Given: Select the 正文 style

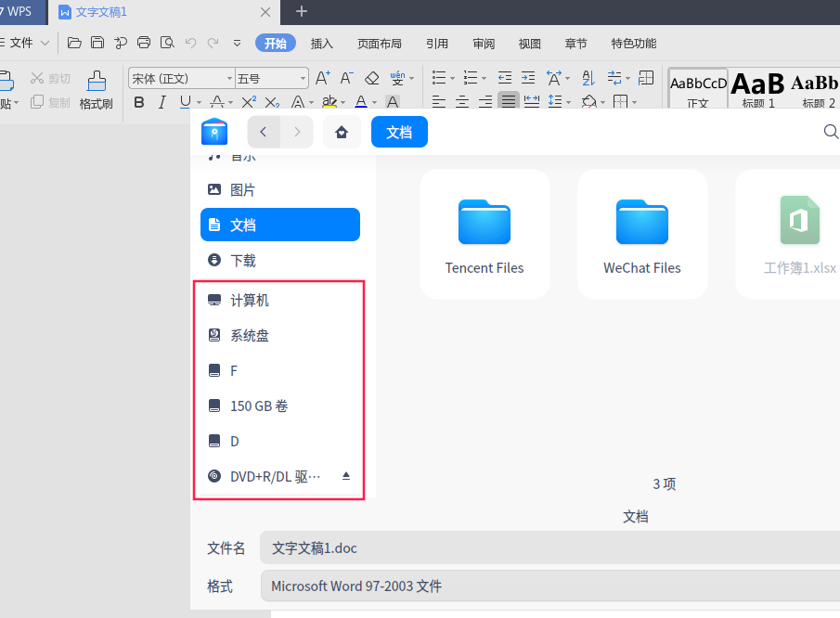Looking at the screenshot, I should 699,89.
